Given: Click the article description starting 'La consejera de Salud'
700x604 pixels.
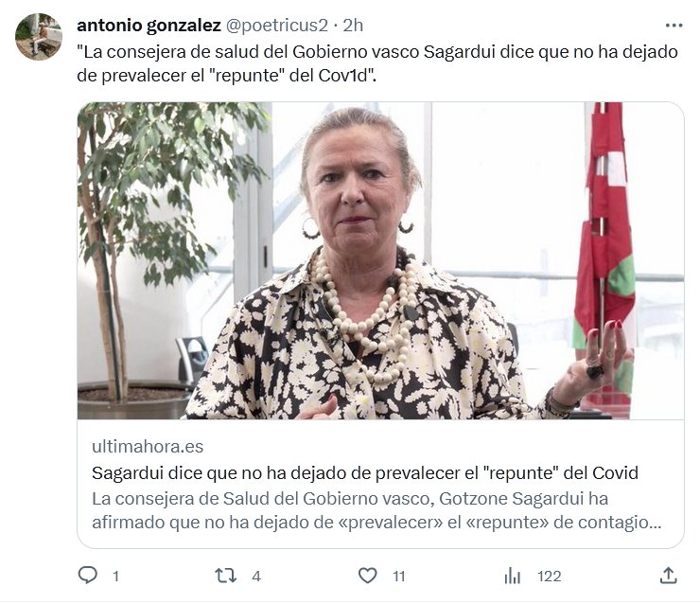Looking at the screenshot, I should (x=376, y=510).
